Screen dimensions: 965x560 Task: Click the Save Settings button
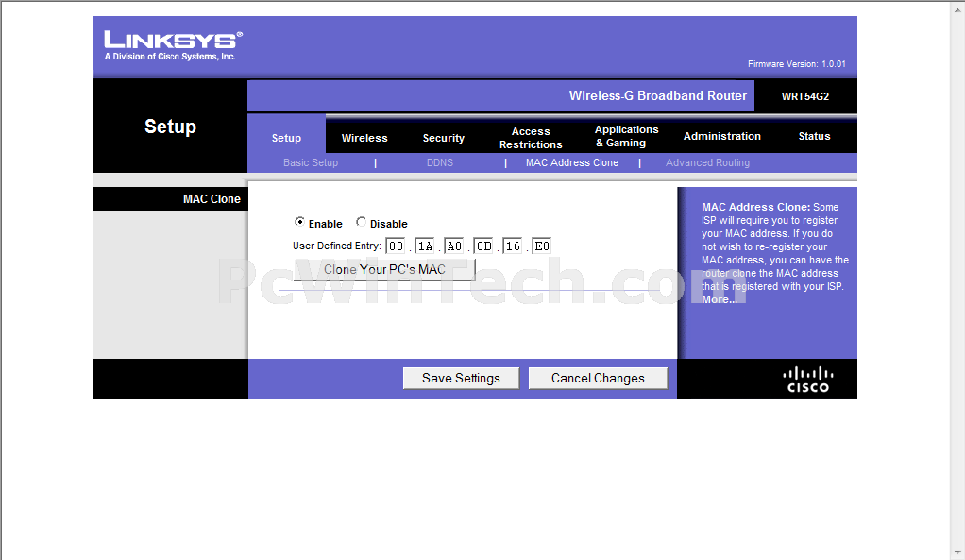(x=461, y=378)
